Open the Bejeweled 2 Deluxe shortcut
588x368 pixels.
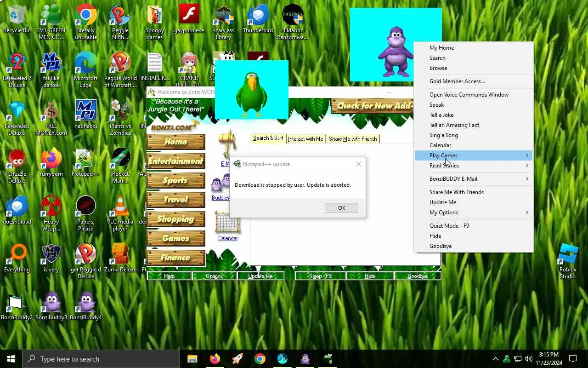pos(17,70)
